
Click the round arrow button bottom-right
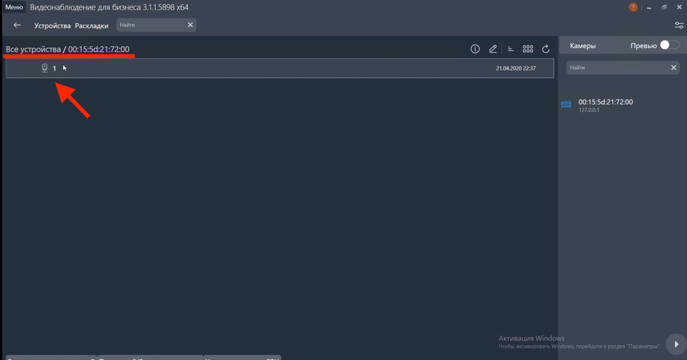(676, 344)
